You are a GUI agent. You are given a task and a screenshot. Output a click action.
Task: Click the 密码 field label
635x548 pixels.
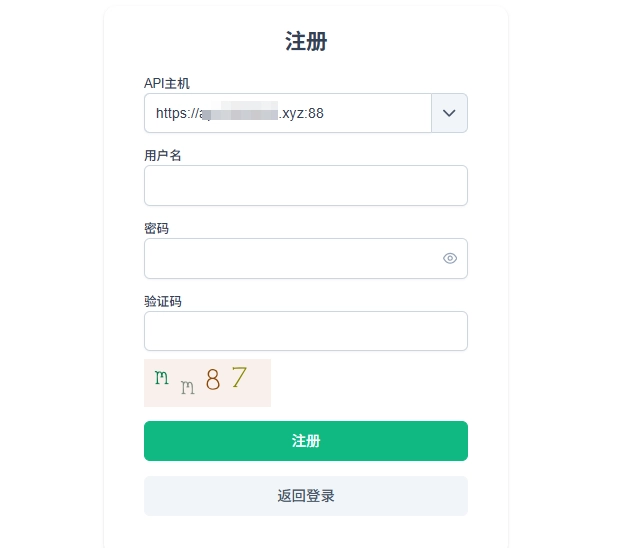(x=157, y=228)
